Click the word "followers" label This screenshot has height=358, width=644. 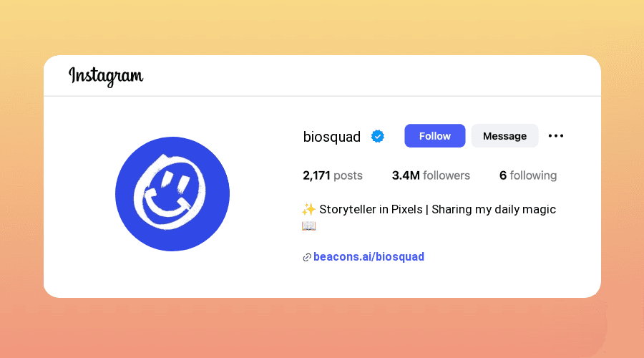point(447,175)
